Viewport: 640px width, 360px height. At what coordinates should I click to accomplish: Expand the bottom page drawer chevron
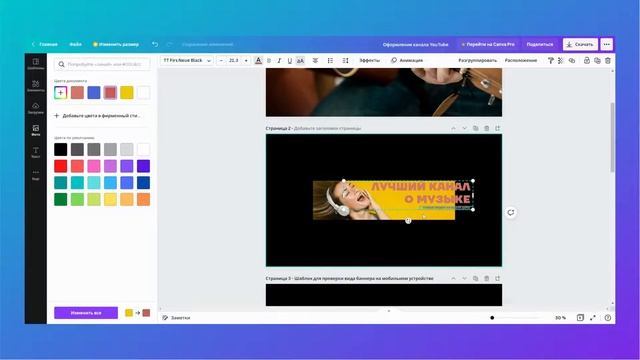(389, 311)
